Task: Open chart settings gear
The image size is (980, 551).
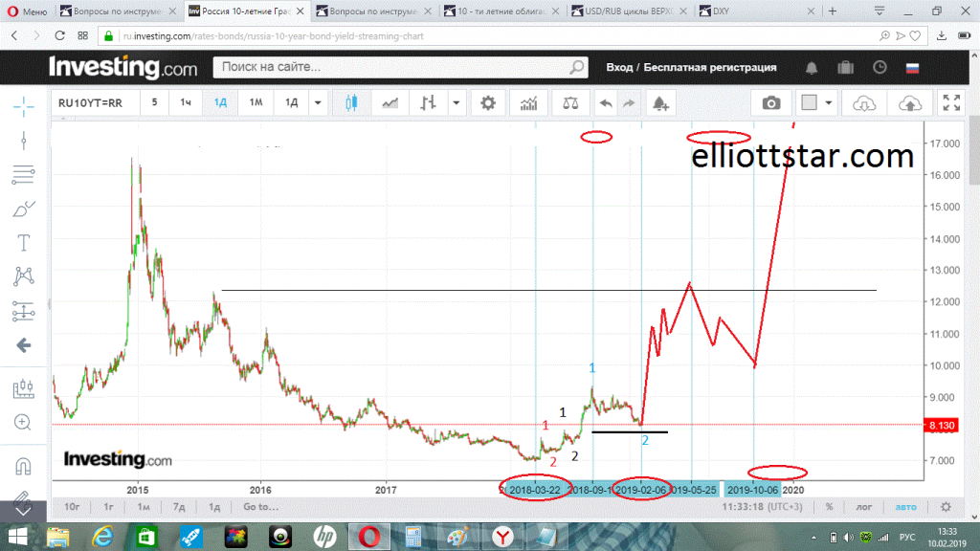Action: 488,103
